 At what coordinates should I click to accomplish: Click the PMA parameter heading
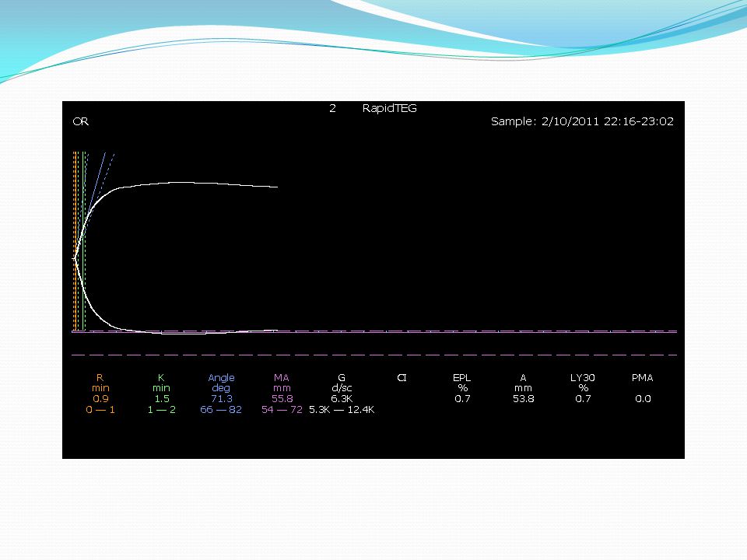[642, 378]
